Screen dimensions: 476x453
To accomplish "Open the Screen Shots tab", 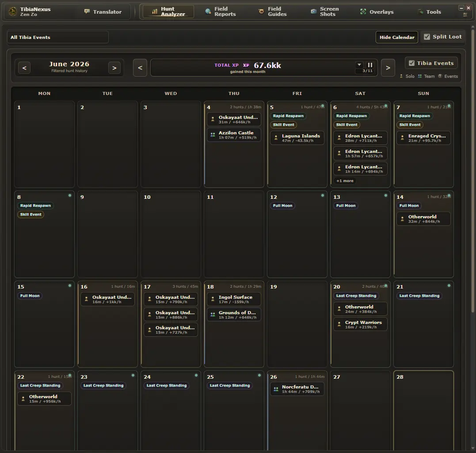I will [x=324, y=11].
